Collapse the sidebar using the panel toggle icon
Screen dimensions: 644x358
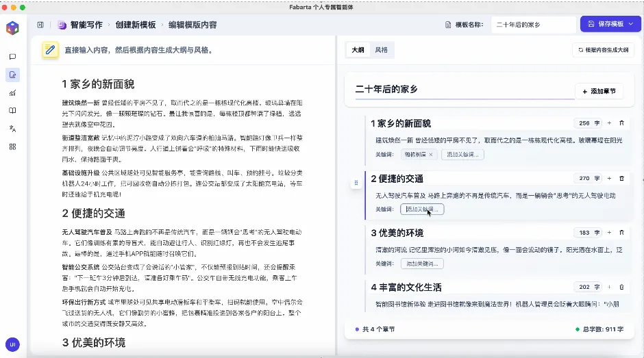pos(40,25)
